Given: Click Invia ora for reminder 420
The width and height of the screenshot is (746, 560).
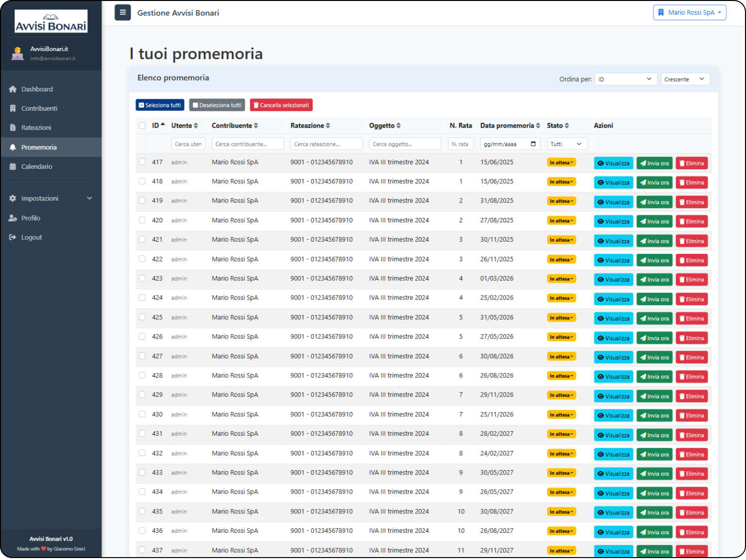Looking at the screenshot, I should click(654, 221).
